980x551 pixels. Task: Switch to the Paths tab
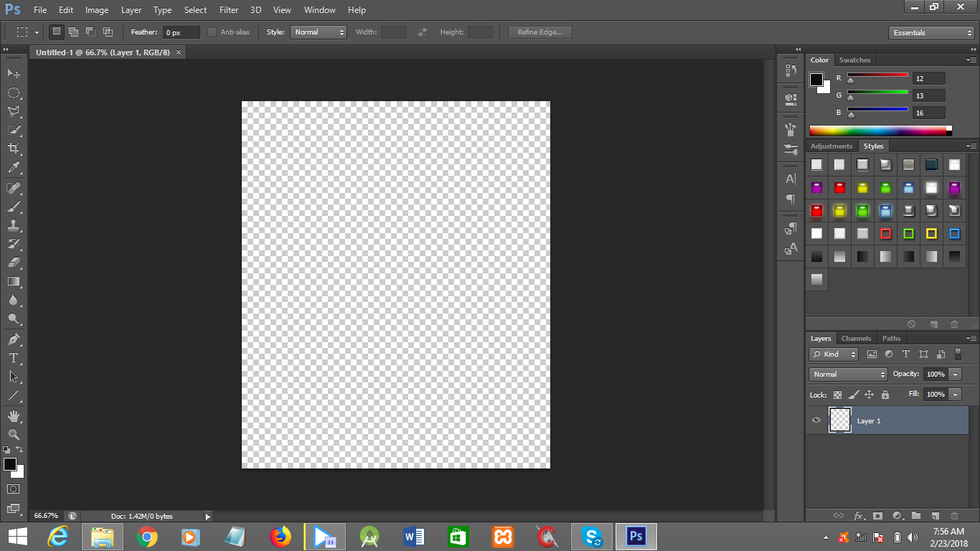(x=891, y=339)
